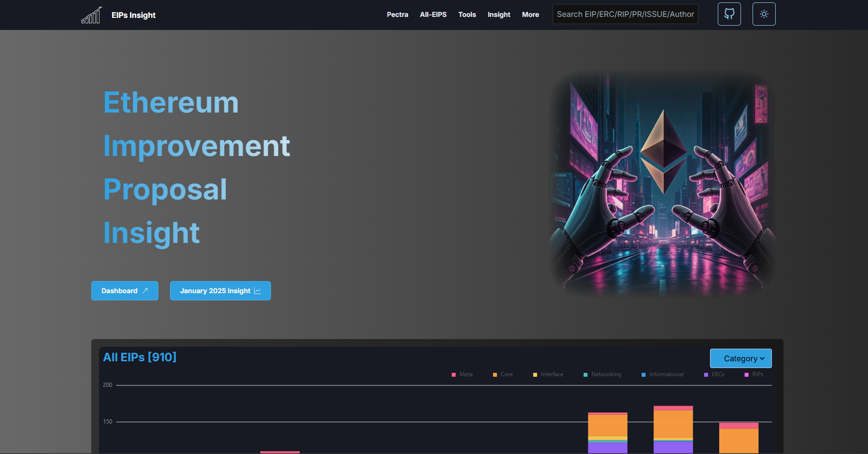Toggle the Core legend entry
Image resolution: width=868 pixels, height=454 pixels.
[x=503, y=374]
